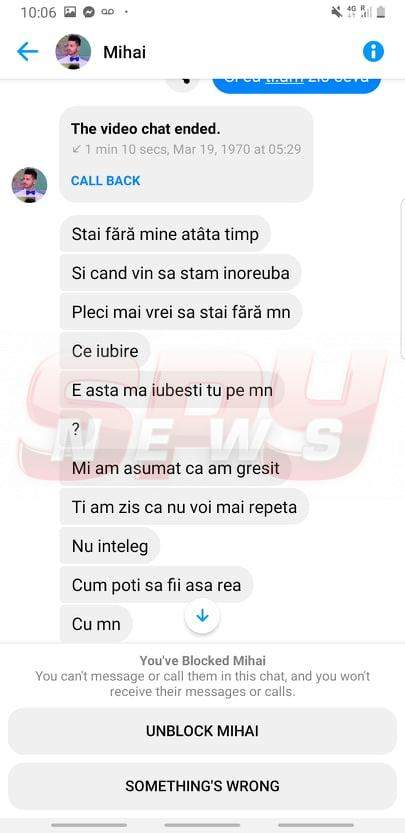Tap Mihai's profile photo in header

click(73, 52)
